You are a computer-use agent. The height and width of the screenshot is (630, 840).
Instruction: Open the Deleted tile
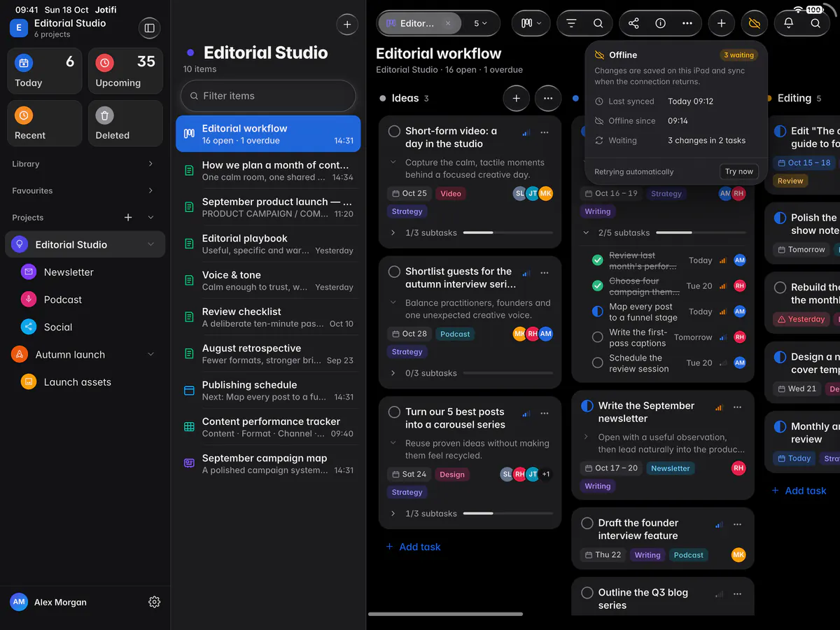pyautogui.click(x=125, y=123)
